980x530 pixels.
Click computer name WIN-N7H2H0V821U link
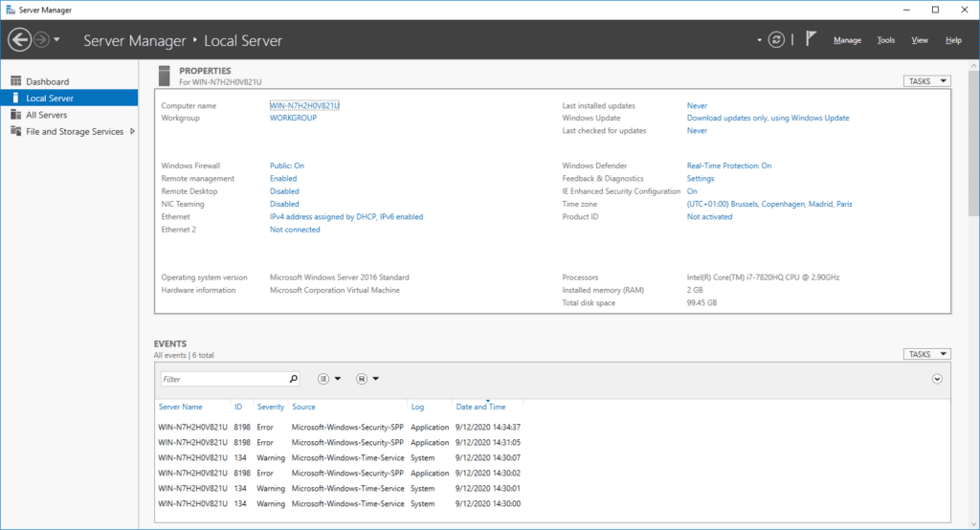tap(304, 105)
